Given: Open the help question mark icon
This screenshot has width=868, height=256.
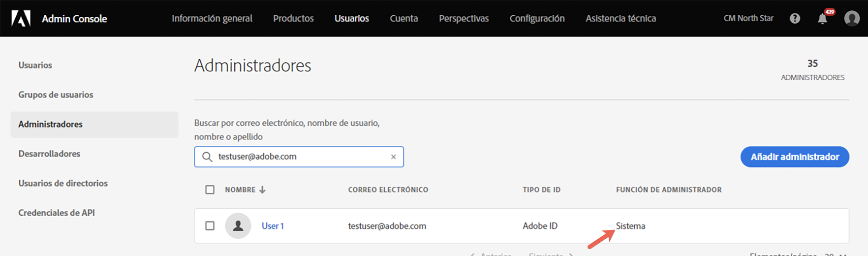Looking at the screenshot, I should (x=795, y=18).
